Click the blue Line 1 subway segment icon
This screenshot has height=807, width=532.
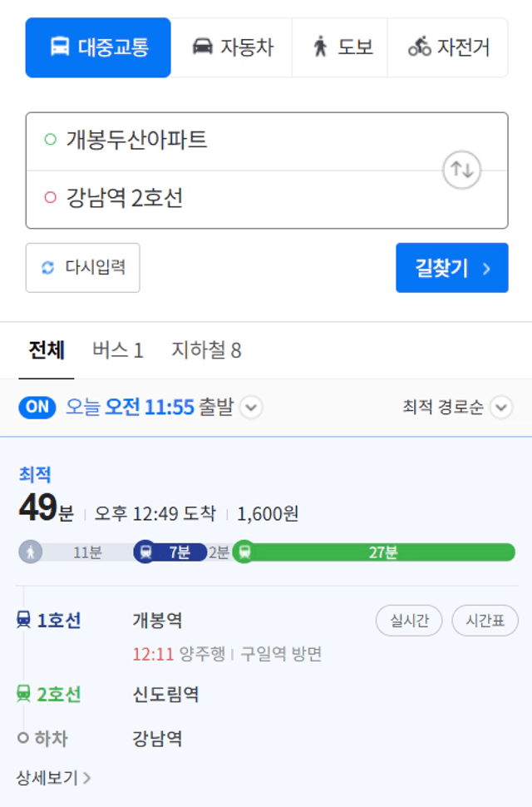pos(145,552)
